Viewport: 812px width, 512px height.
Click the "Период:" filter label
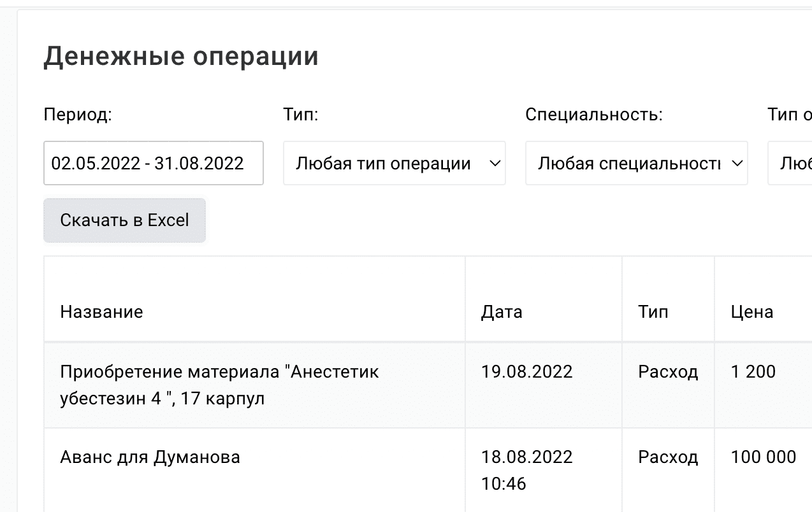(x=78, y=115)
